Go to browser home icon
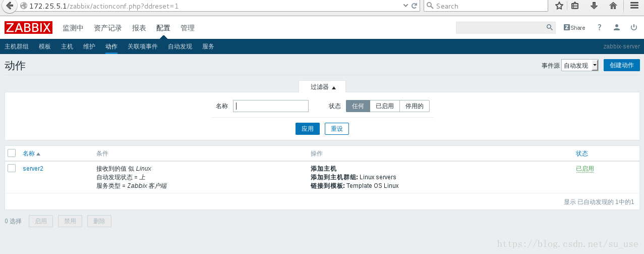Image resolution: width=644 pixels, height=254 pixels. point(613,6)
